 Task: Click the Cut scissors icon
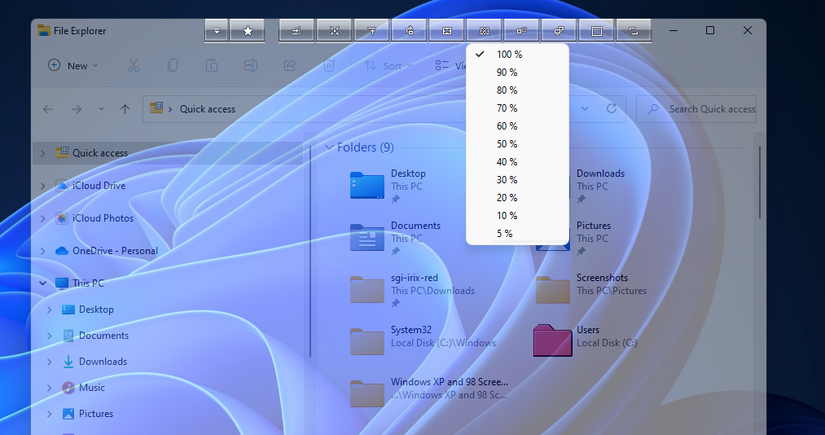pyautogui.click(x=133, y=66)
